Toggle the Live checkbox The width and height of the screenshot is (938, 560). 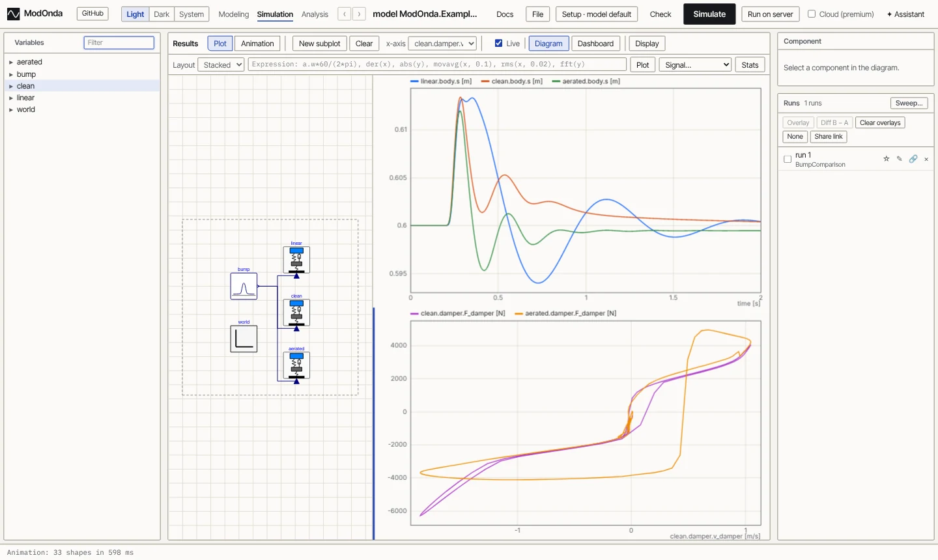tap(499, 43)
